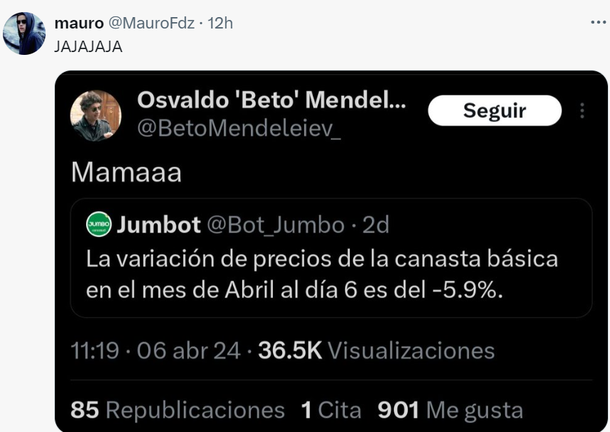Screen dimensions: 610x432
Task: Click the Mamaaa tweet text
Action: coord(124,171)
